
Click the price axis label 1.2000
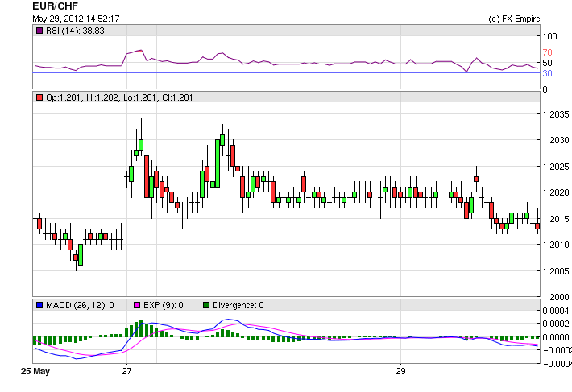pos(556,297)
